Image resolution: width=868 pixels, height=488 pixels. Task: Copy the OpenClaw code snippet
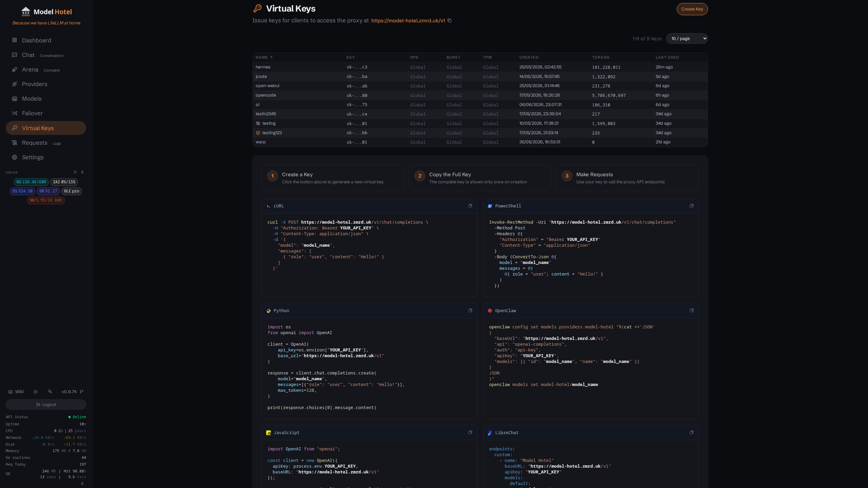(691, 311)
